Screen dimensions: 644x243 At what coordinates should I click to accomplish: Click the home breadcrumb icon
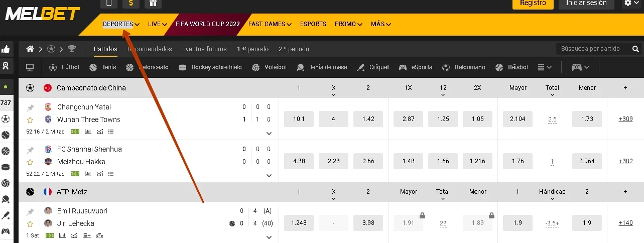click(30, 49)
